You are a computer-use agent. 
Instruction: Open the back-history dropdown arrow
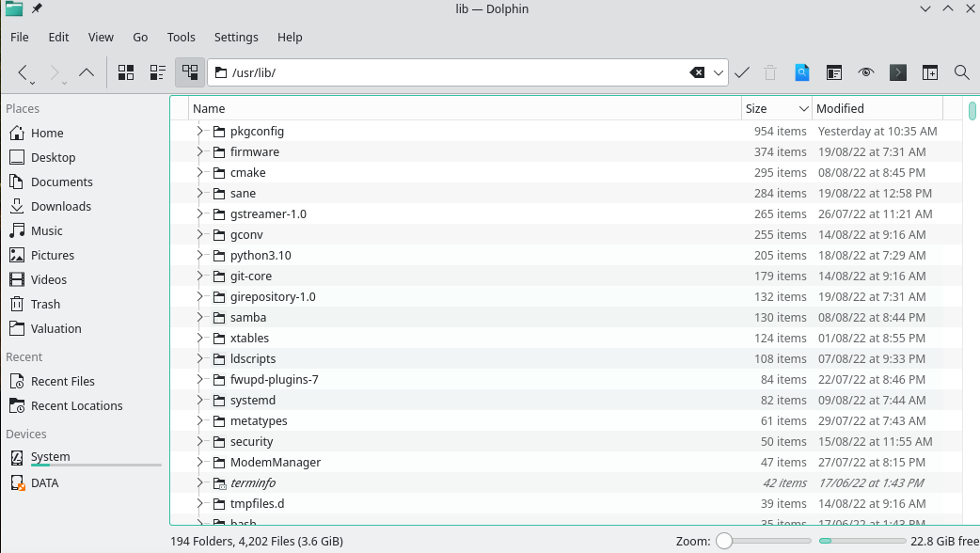32,83
